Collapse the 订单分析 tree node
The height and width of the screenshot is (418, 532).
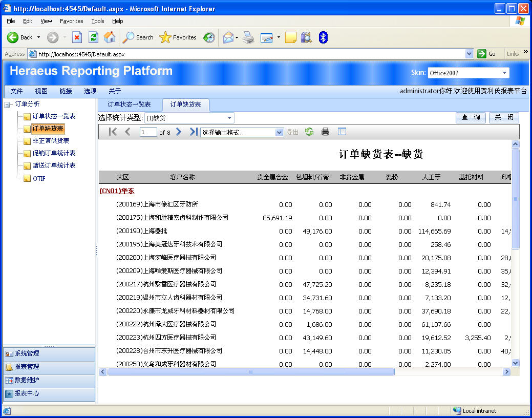(7, 104)
